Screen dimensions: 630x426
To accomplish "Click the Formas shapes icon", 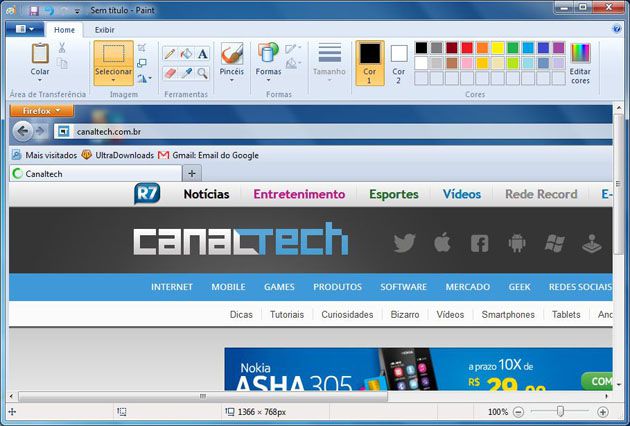I will point(268,53).
